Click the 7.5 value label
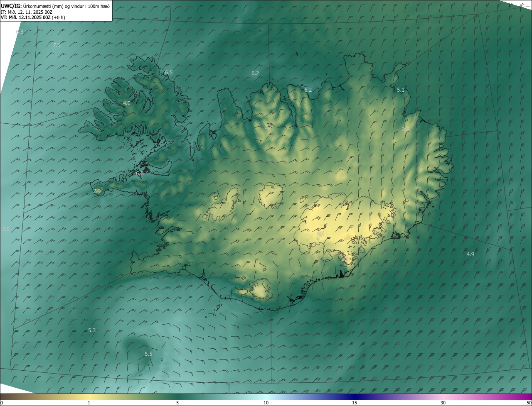 coord(57,45)
